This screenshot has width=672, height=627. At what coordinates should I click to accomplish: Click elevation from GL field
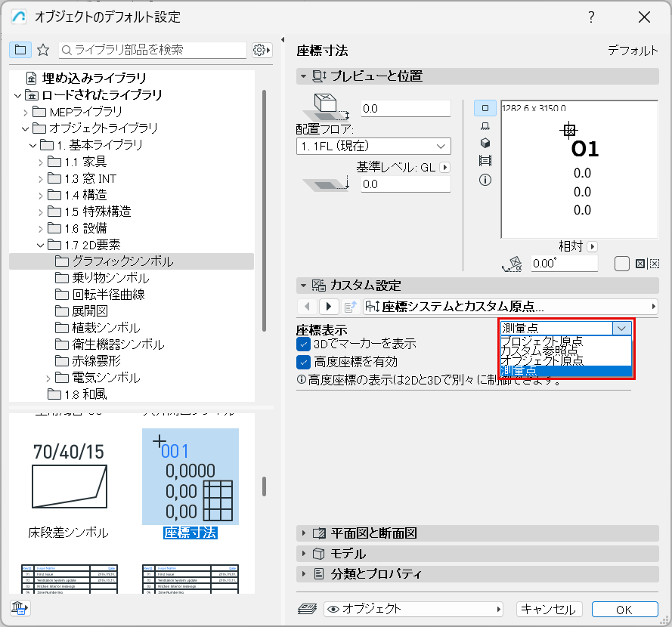[405, 184]
